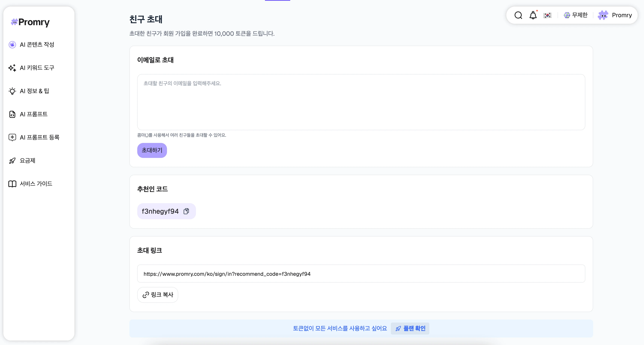Click the 10,000 토큰 description text
Screen dimensions: 644x345
[x=202, y=33]
